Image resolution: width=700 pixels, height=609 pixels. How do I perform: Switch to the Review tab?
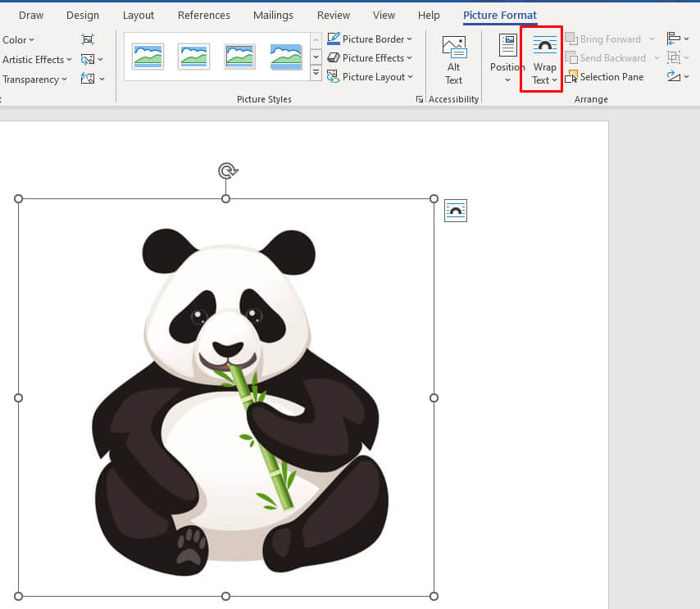333,16
